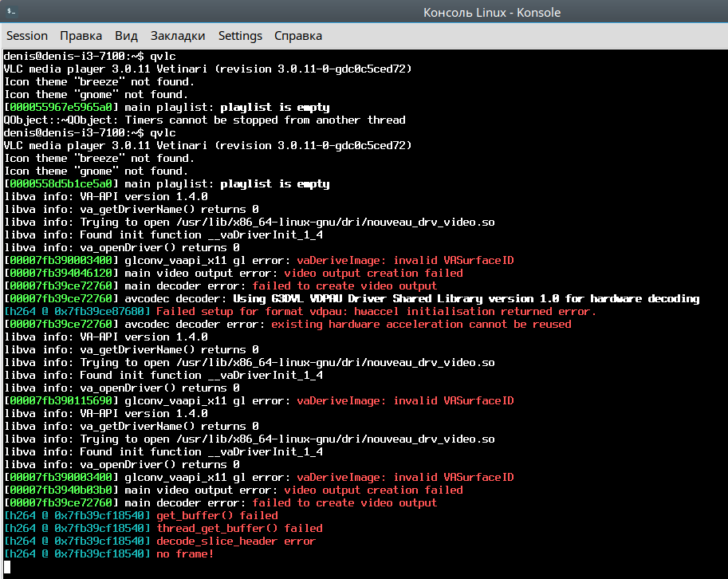Click the 'thread_get_buffer() failed' error text

[239, 529]
